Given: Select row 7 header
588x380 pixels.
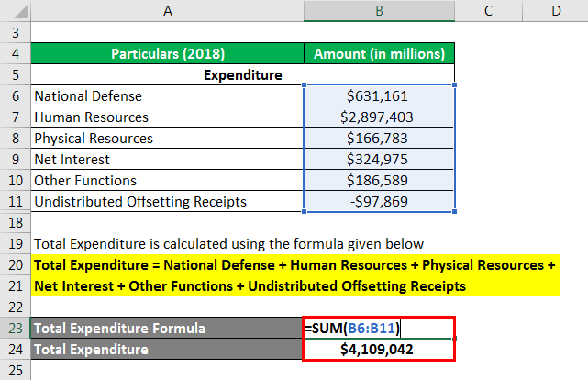Looking at the screenshot, I should [16, 117].
